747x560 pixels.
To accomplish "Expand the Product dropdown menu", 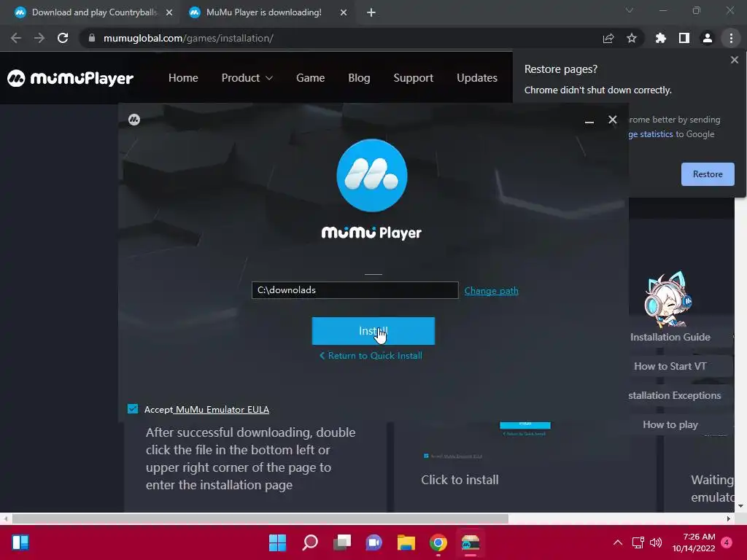I will point(247,78).
